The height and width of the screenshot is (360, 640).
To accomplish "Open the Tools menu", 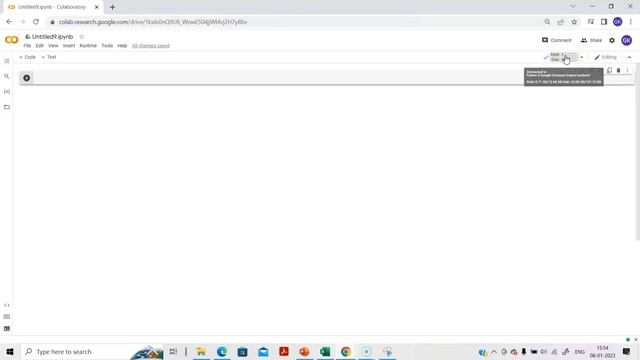I will (107, 46).
